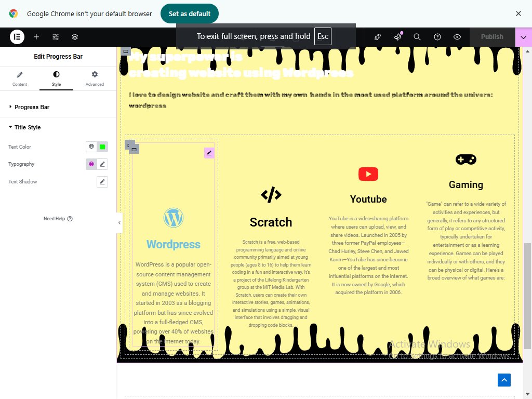
Task: Select the Gaming heading
Action: click(466, 184)
